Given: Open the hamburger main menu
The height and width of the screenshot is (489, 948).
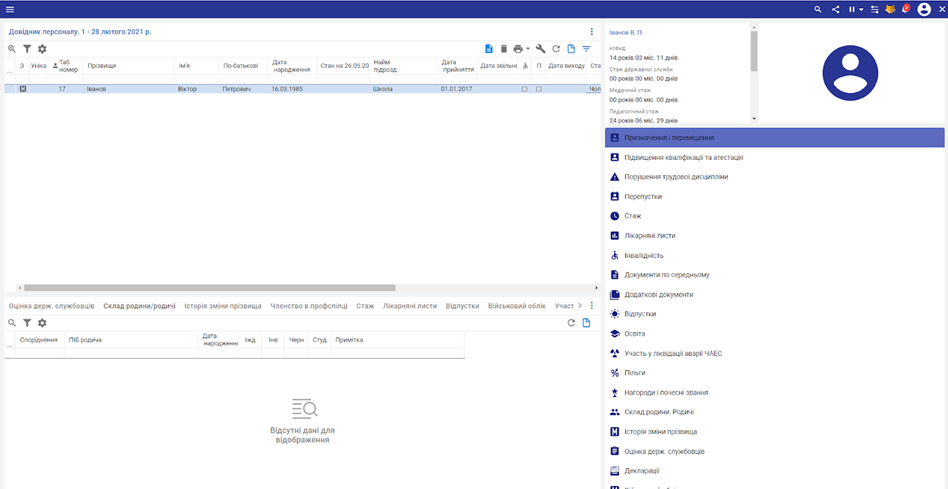Looking at the screenshot, I should tap(9, 9).
